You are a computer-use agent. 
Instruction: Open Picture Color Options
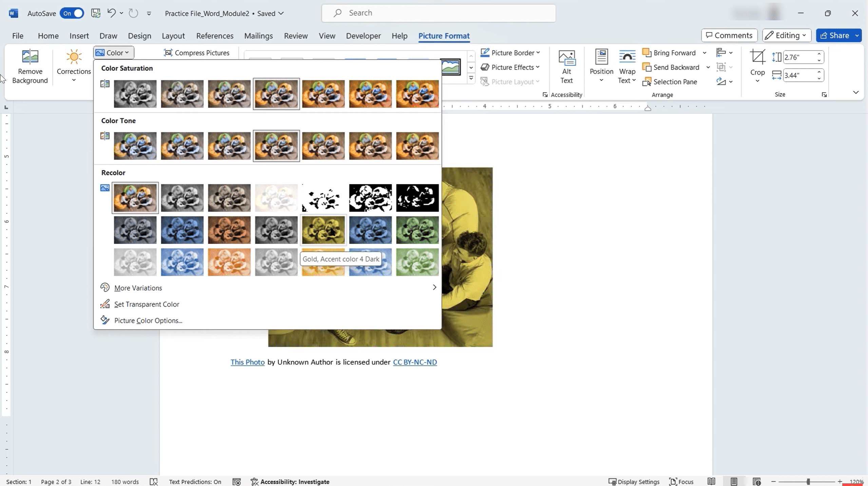click(148, 320)
